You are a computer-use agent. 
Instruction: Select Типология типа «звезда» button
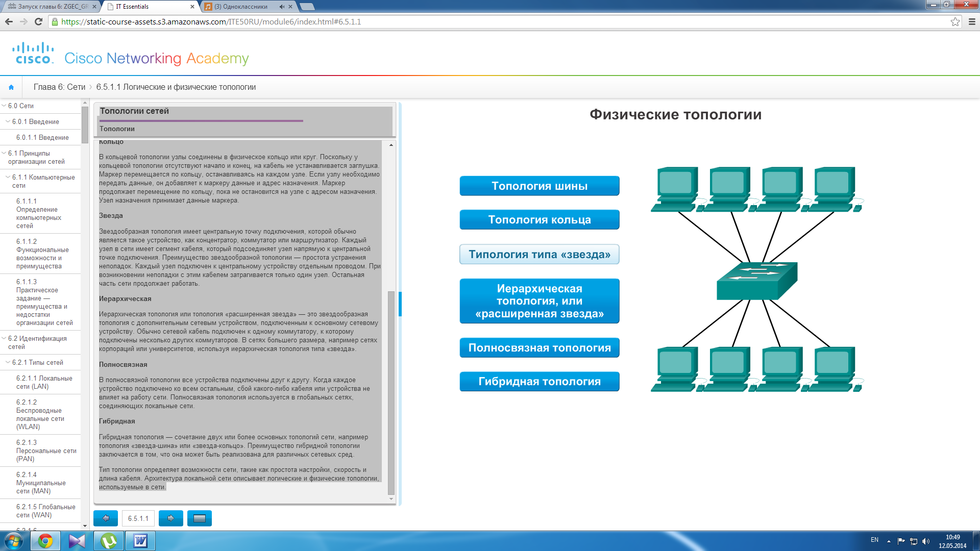pyautogui.click(x=540, y=255)
